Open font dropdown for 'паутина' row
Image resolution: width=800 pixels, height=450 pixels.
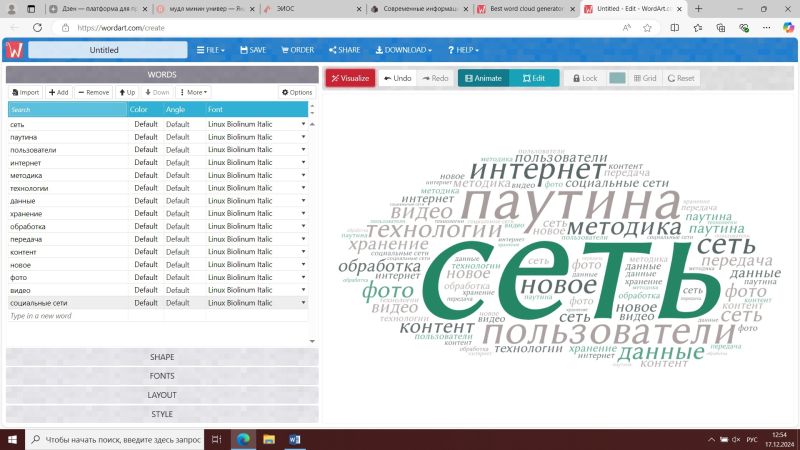point(303,137)
